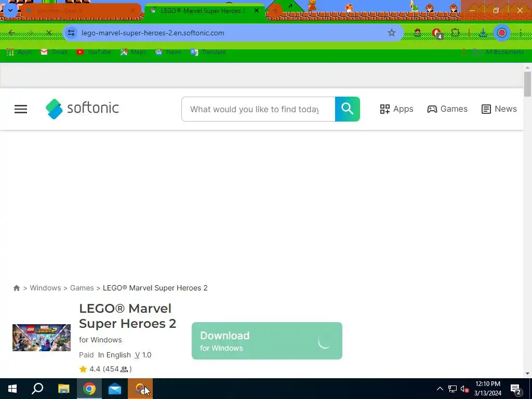Open the Mail app from the taskbar
Viewport: 532px width, 399px height.
pyautogui.click(x=115, y=389)
